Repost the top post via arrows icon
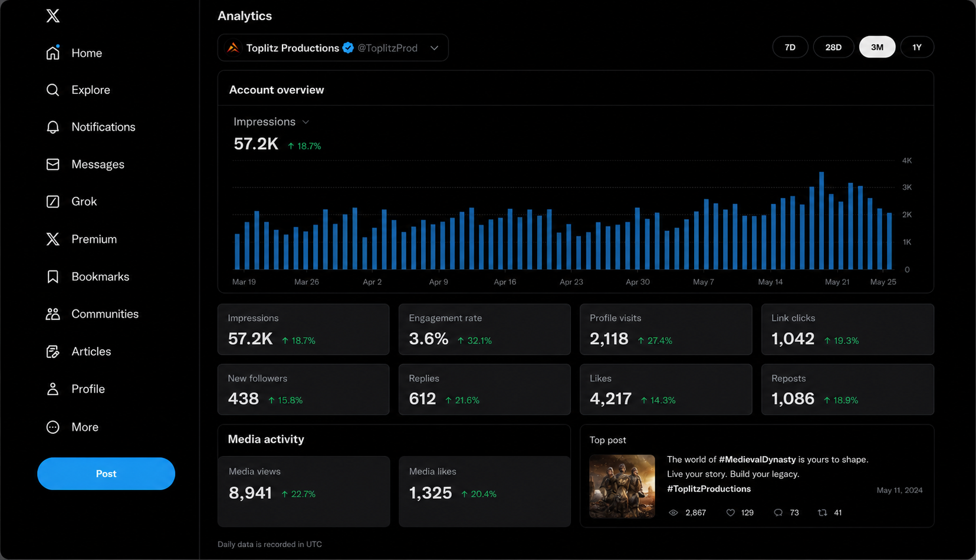Image resolution: width=976 pixels, height=560 pixels. coord(823,513)
